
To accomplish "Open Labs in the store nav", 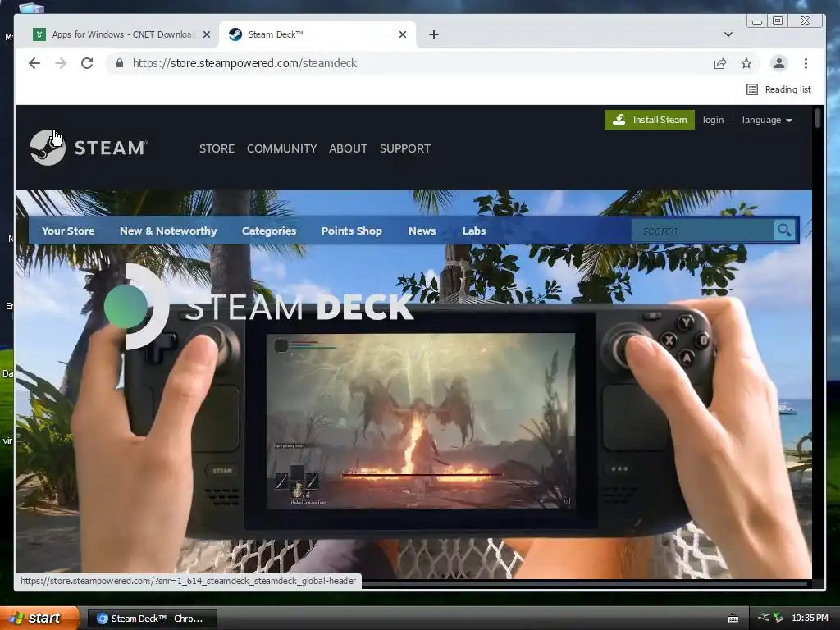I will pyautogui.click(x=474, y=231).
